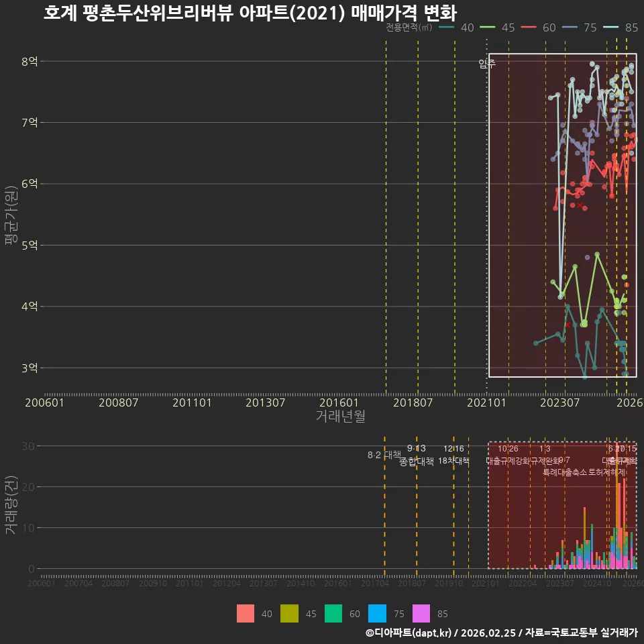The width and height of the screenshot is (644, 644).
Task: Click the 전용면적(㎡) legend heading
Action: (409, 28)
